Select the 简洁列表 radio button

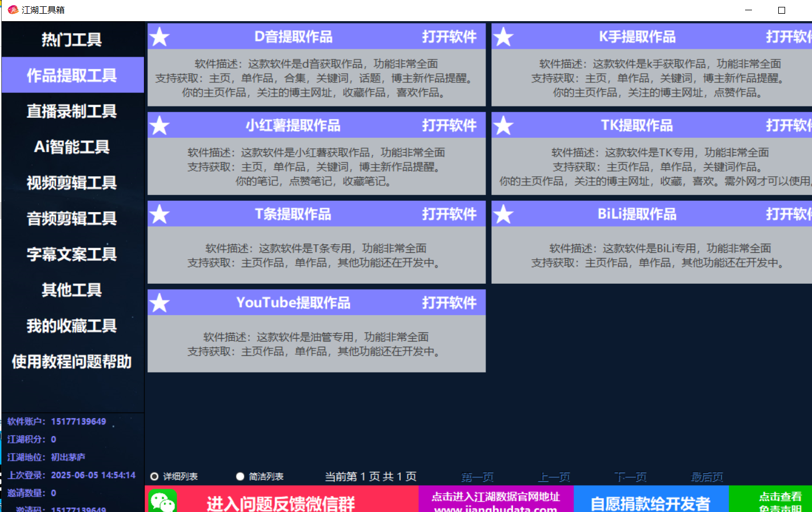pyautogui.click(x=240, y=477)
